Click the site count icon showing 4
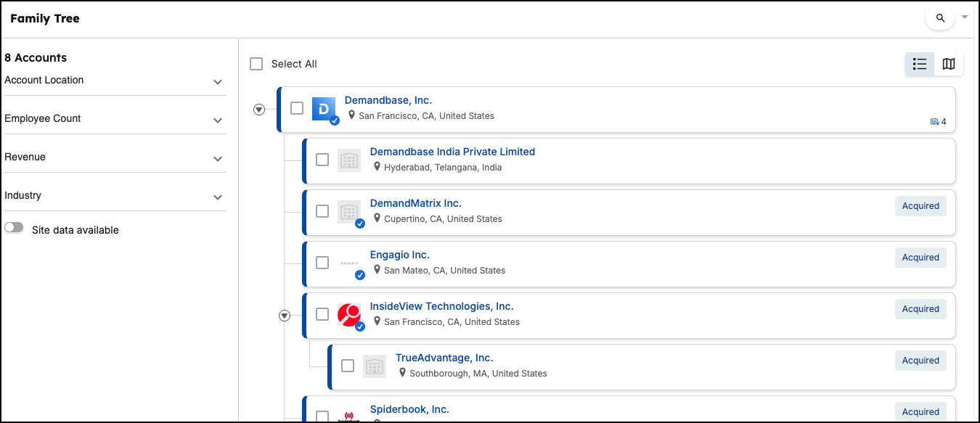 pos(938,122)
